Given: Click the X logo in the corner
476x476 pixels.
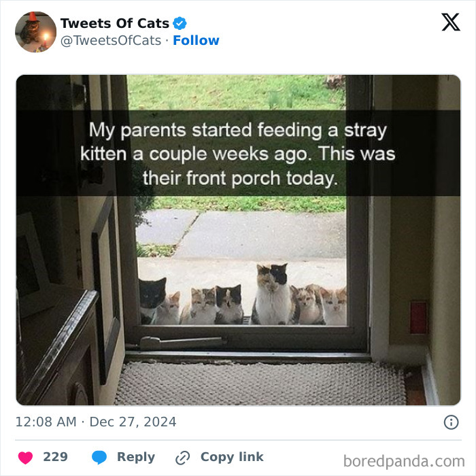Looking at the screenshot, I should pos(450,22).
